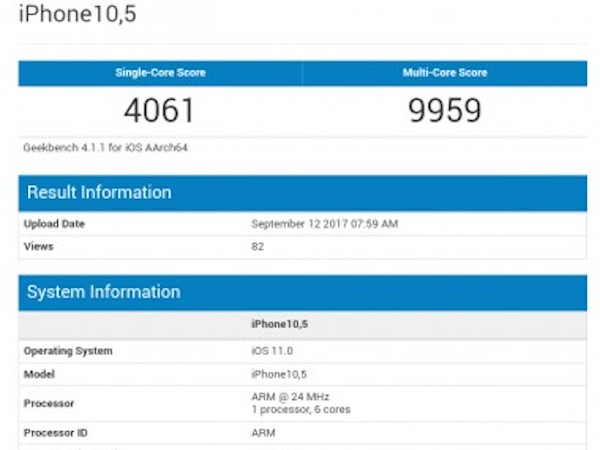This screenshot has width=600, height=450.
Task: Click the iPhone10,5 table column header
Action: tap(280, 324)
